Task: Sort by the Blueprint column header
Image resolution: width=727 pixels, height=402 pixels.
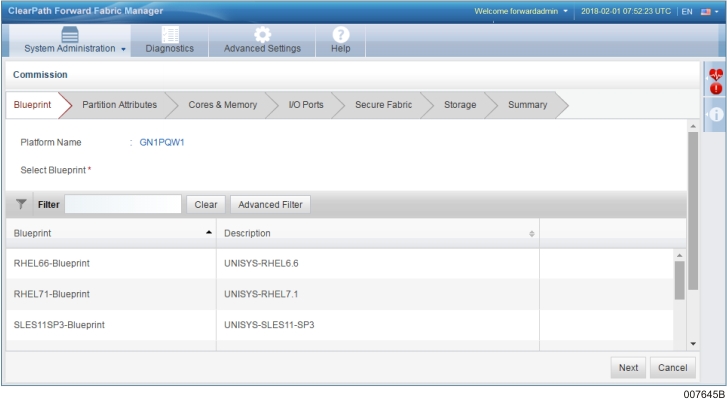Action: (110, 232)
